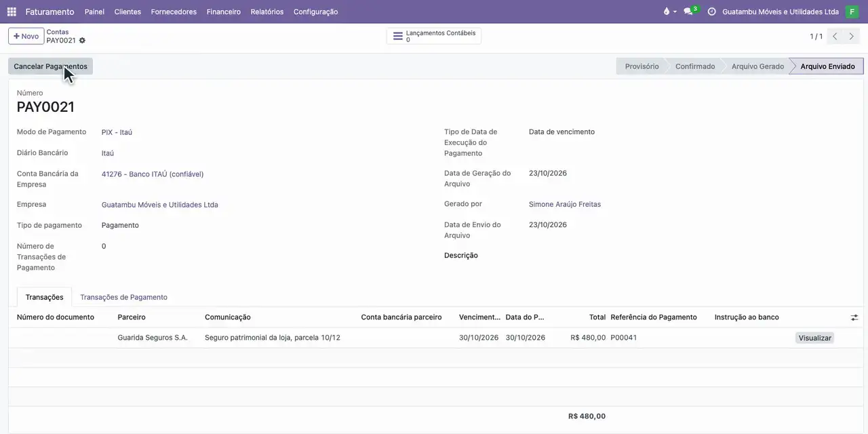Click the 1 / 1 pager counter

[816, 37]
